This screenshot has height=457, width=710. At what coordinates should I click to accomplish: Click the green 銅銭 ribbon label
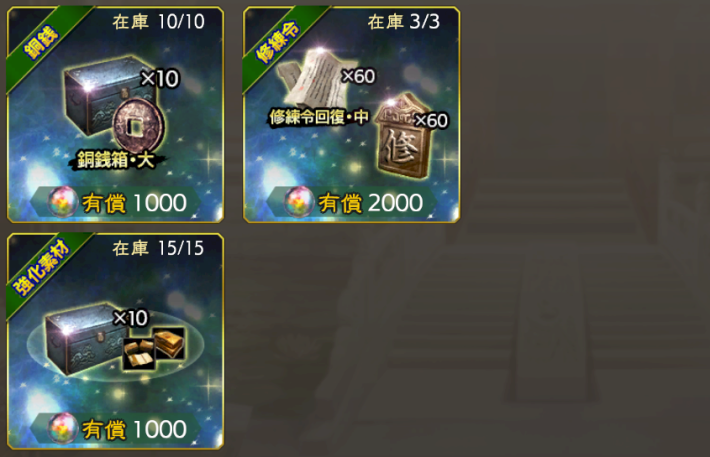(x=42, y=42)
